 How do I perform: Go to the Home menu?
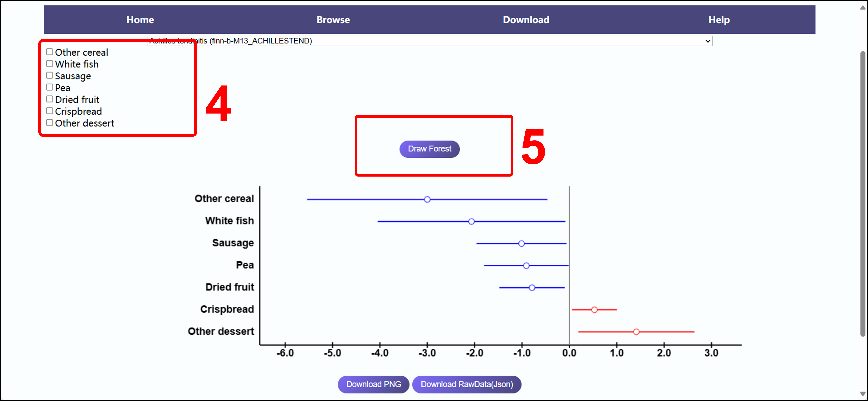click(x=140, y=20)
